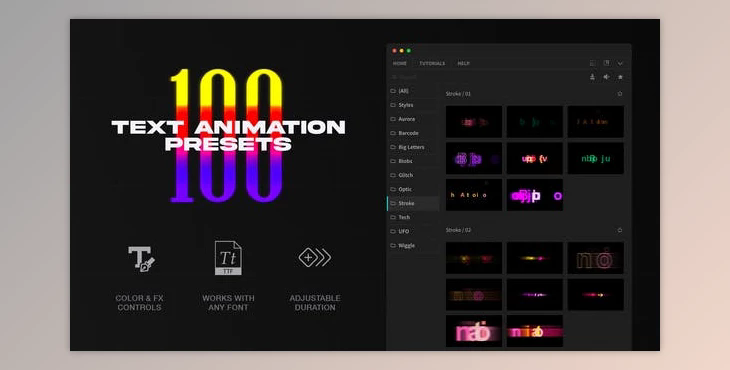Click the Stroke / 02 section heading
The image size is (730, 370).
pos(458,230)
